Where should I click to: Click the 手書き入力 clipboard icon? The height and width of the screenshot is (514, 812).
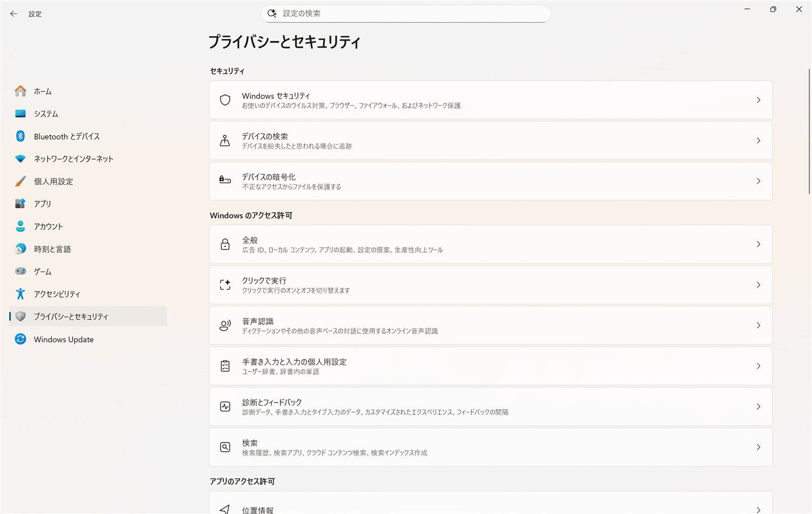[x=225, y=366]
